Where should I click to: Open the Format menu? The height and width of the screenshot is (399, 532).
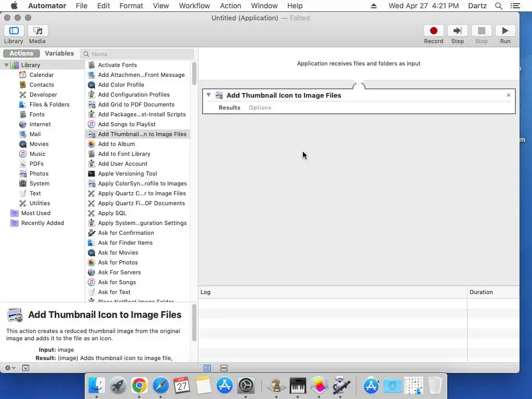click(x=131, y=6)
